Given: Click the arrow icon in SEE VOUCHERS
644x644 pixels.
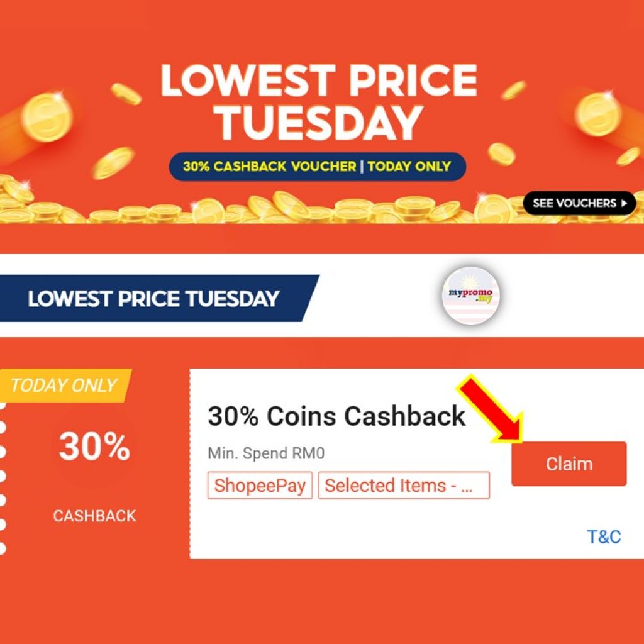Looking at the screenshot, I should 625,203.
